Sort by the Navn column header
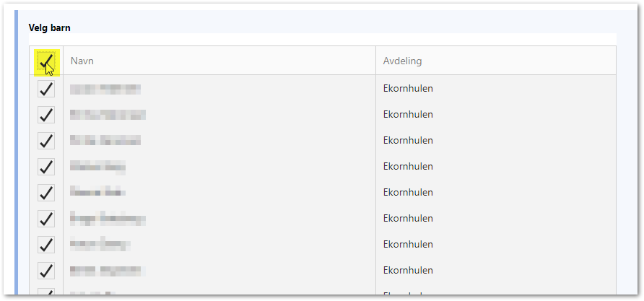Viewport: 644px width, 301px height. coord(82,61)
